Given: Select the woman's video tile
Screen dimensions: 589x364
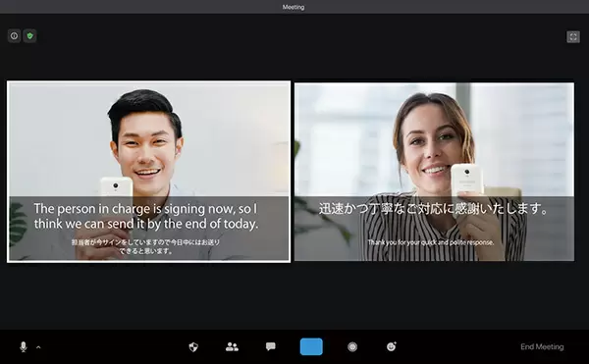Looking at the screenshot, I should point(434,172).
